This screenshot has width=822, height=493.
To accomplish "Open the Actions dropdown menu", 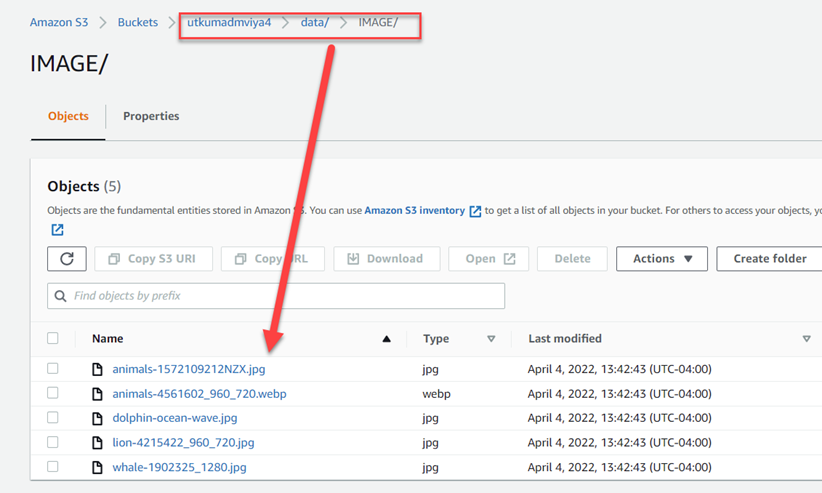I will click(x=662, y=259).
